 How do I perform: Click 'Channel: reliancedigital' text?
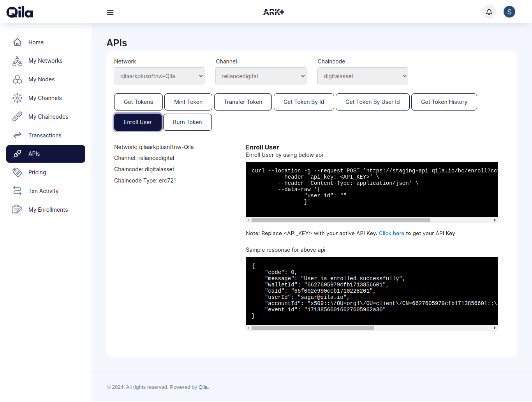coord(144,158)
